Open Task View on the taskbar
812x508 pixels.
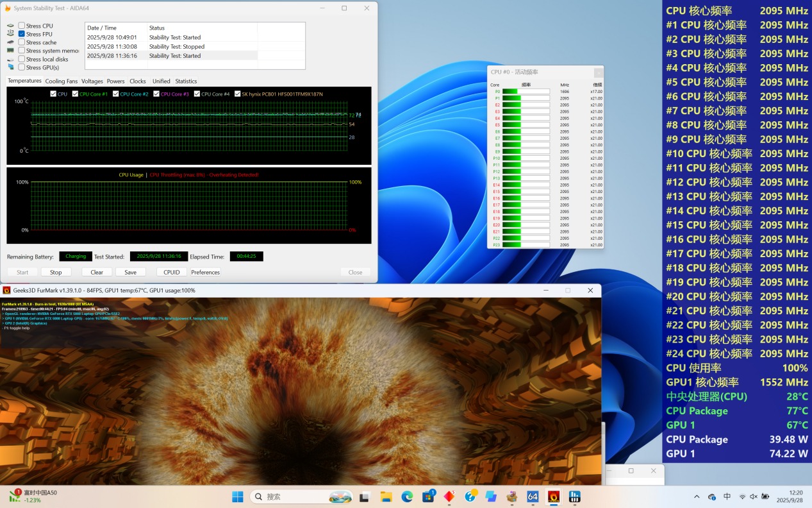click(x=365, y=496)
